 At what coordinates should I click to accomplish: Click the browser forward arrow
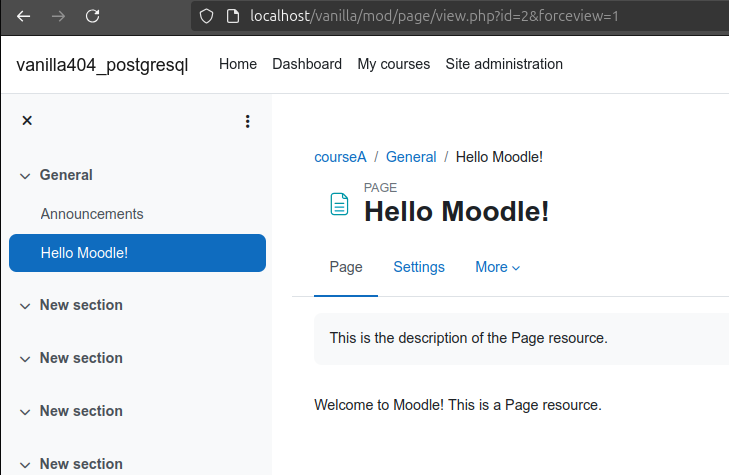(58, 16)
